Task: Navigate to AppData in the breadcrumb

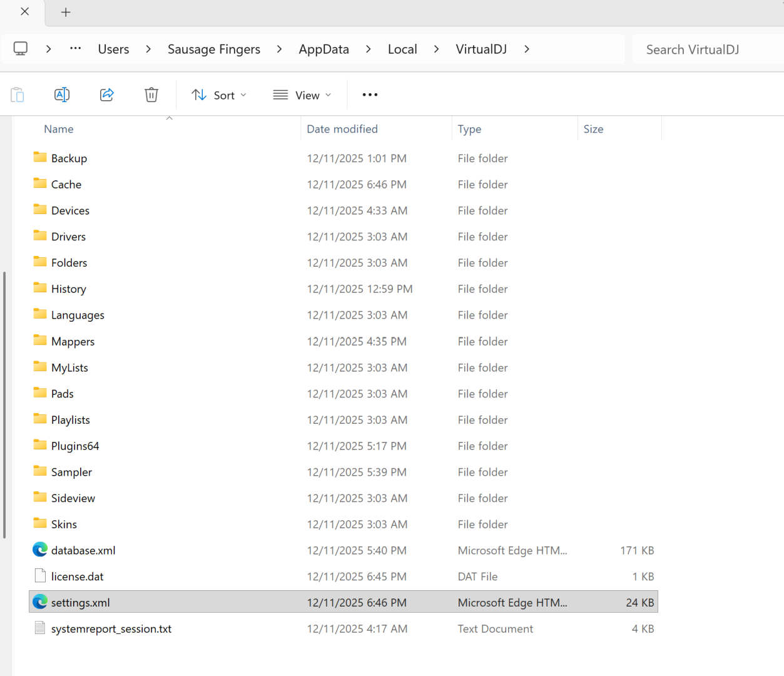Action: 323,49
